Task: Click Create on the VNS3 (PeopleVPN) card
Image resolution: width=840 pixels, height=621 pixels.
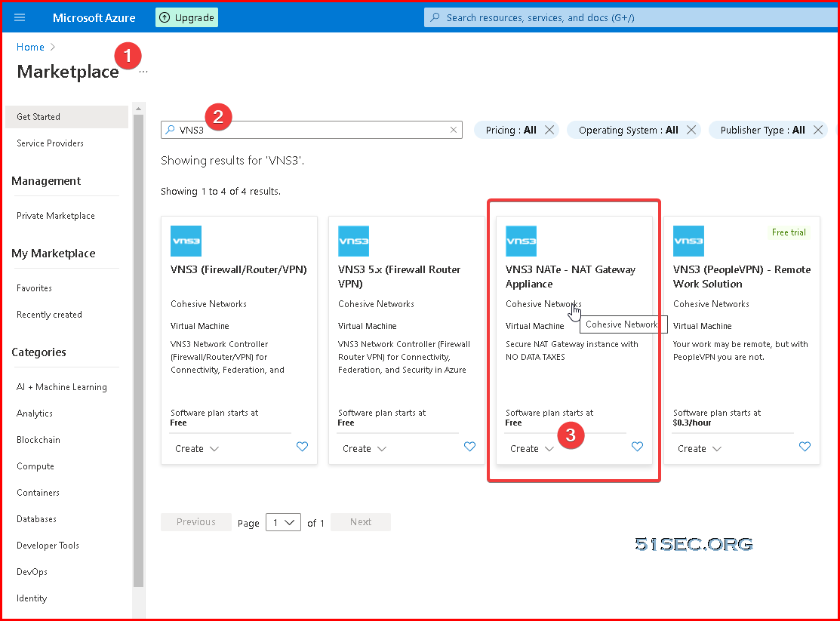Action: (691, 448)
